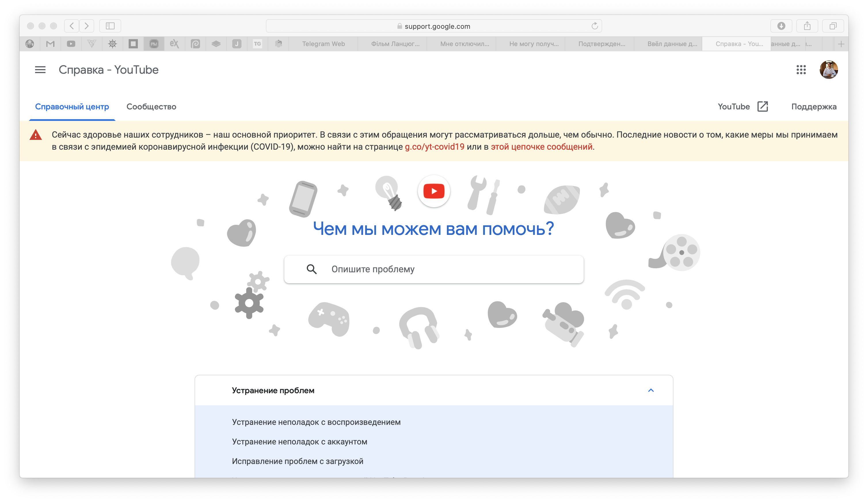868x502 pixels.
Task: Collapse the Устранение проблем section
Action: point(651,390)
